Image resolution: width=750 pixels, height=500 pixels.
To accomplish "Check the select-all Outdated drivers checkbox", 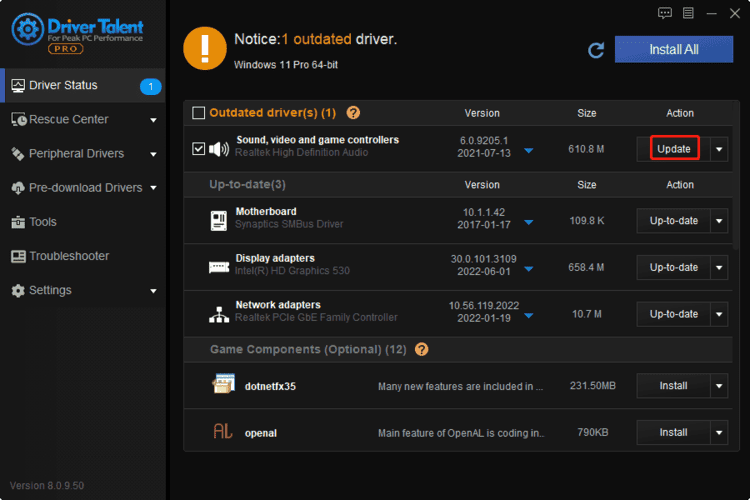I will pos(198,113).
